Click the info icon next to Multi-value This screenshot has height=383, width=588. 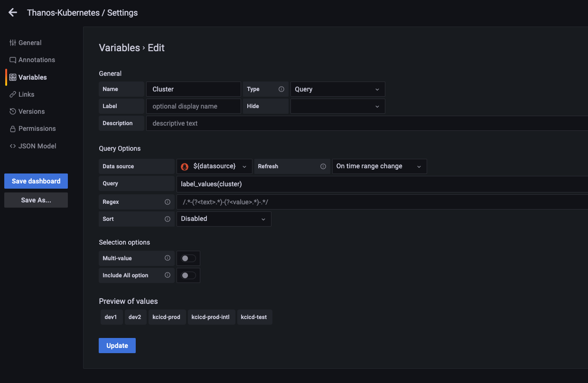coord(168,258)
